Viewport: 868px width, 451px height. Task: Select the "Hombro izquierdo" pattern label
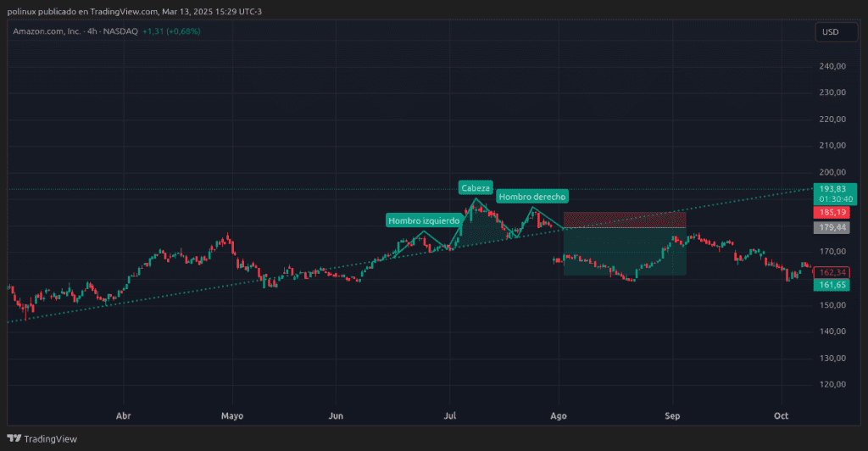pos(424,220)
